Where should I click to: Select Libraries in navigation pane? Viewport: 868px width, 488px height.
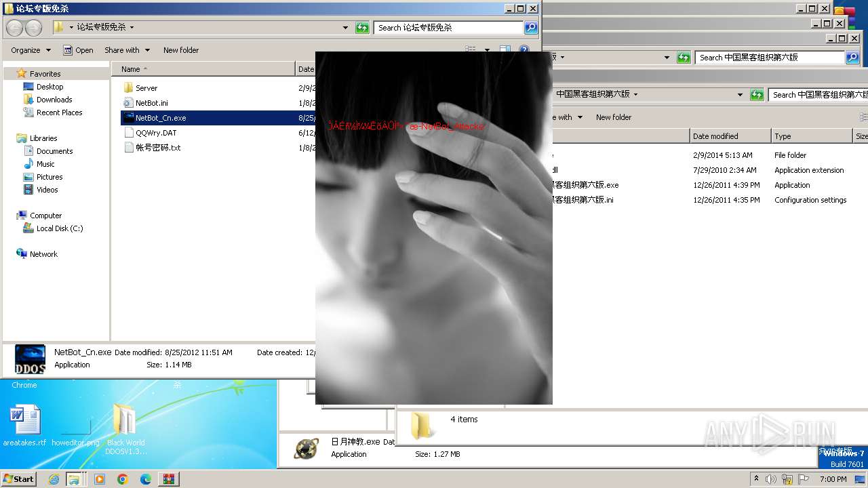tap(43, 138)
